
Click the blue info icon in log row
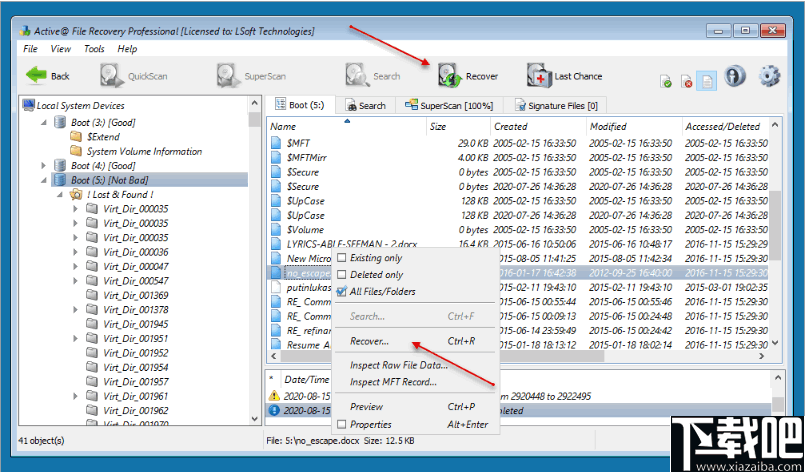(274, 410)
